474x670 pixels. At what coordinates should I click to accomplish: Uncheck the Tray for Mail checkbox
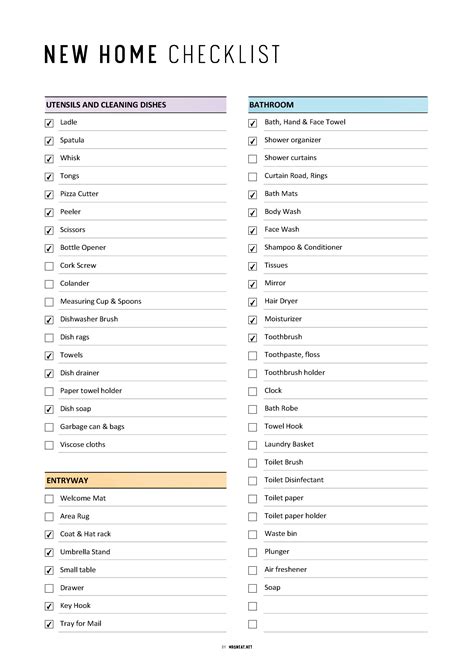49,624
